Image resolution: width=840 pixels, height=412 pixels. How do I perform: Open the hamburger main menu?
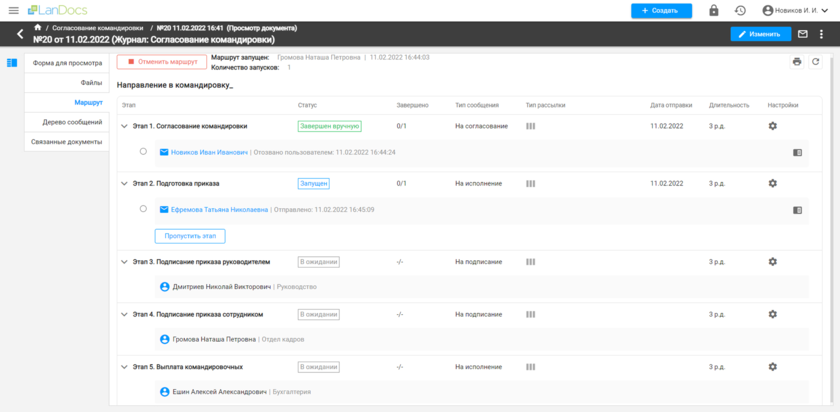pyautogui.click(x=13, y=10)
